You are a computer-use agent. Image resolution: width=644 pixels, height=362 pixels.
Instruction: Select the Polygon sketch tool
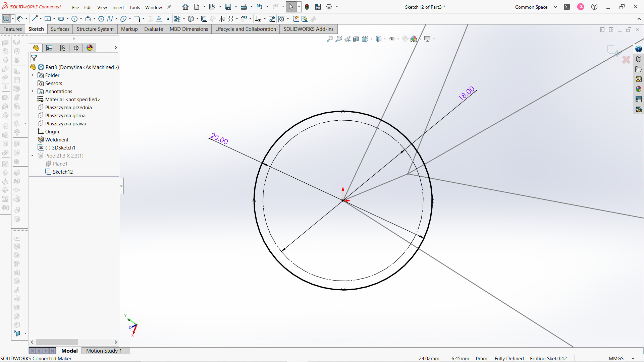coord(101,19)
